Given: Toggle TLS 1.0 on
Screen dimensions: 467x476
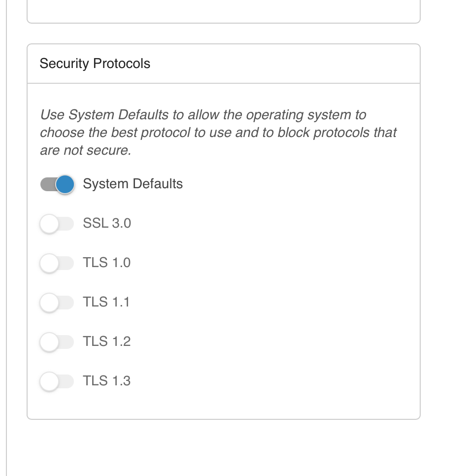Looking at the screenshot, I should [x=57, y=263].
